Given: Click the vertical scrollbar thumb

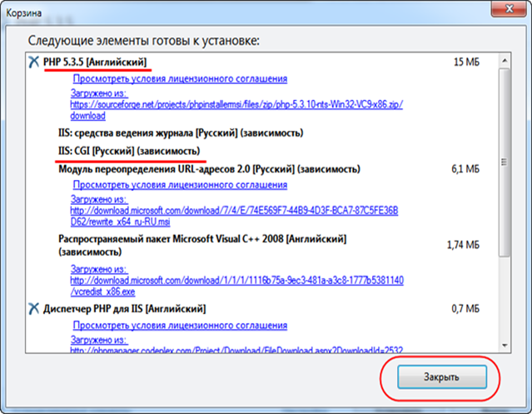Looking at the screenshot, I should click(x=505, y=162).
